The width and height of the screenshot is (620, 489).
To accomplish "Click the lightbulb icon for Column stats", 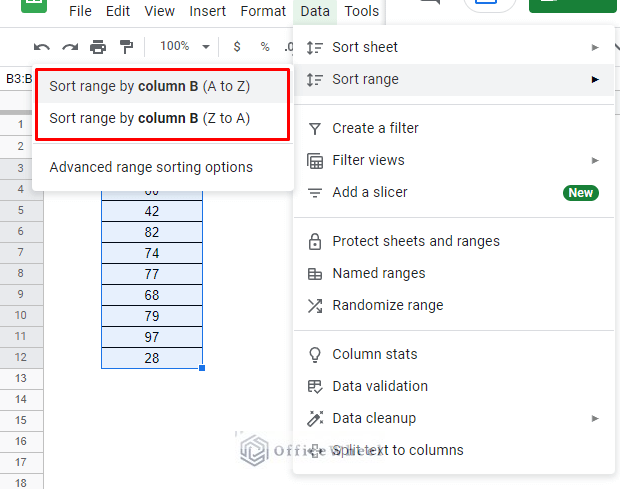I will pos(315,355).
